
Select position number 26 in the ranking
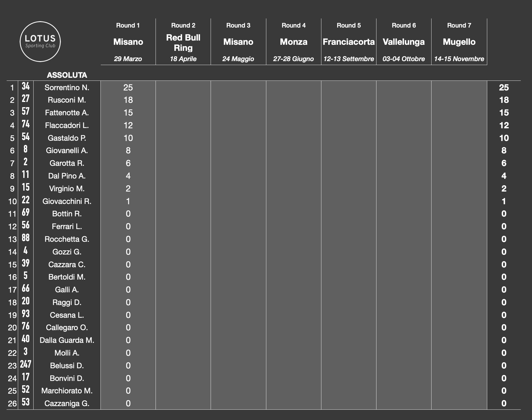(12, 404)
